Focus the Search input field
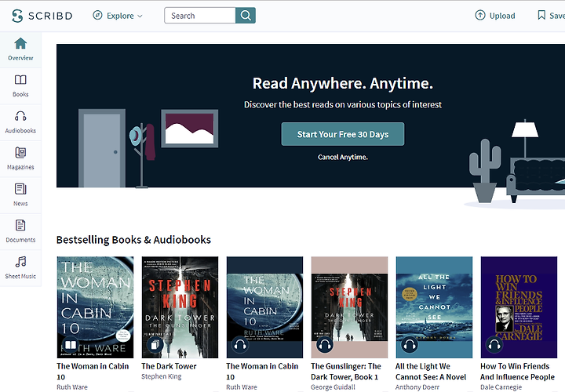 coord(200,16)
